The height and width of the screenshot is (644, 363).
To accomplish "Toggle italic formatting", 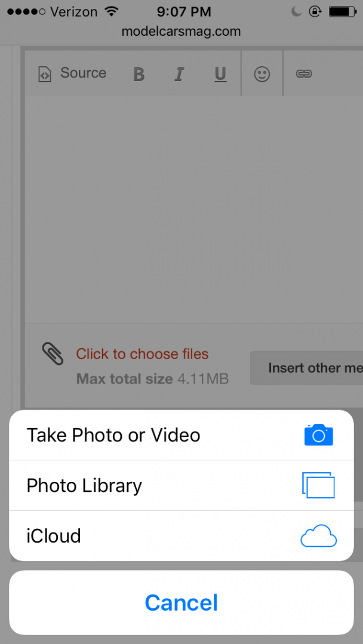I will 179,73.
